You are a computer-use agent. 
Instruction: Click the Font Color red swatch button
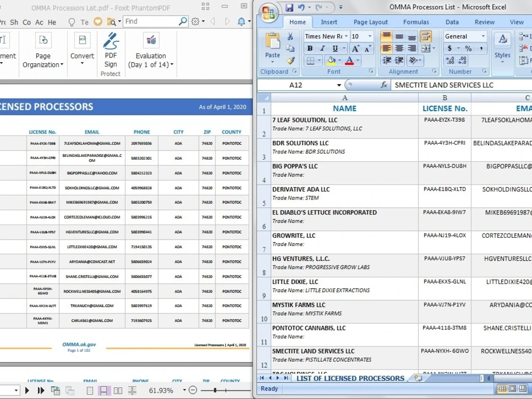pyautogui.click(x=349, y=61)
